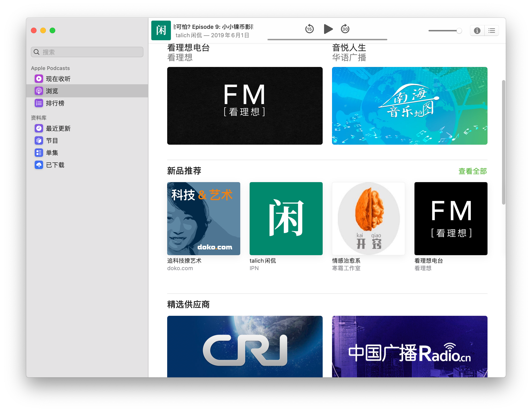This screenshot has height=412, width=532.
Task: Click the now-playing 闲 artwork
Action: point(161,30)
